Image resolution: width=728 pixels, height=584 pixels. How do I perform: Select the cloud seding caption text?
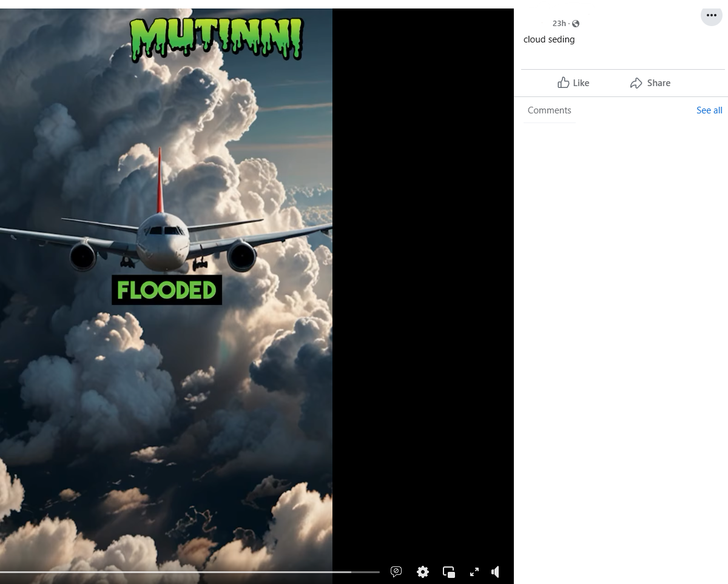click(x=549, y=39)
